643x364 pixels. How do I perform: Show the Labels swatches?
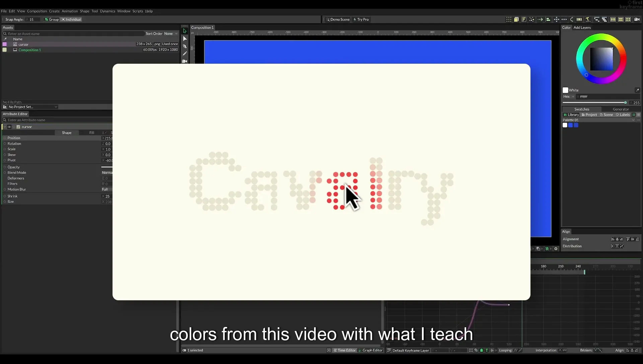click(623, 115)
